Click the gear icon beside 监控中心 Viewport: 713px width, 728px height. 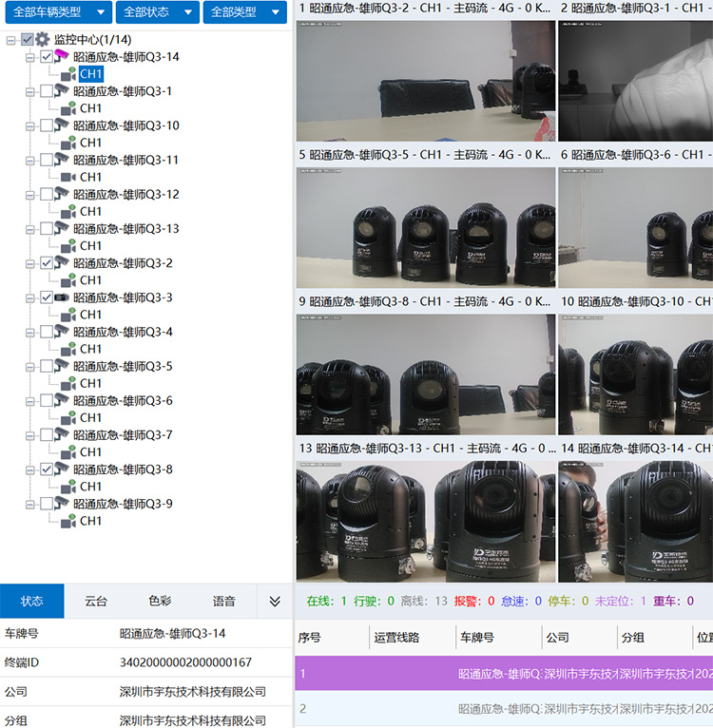43,40
